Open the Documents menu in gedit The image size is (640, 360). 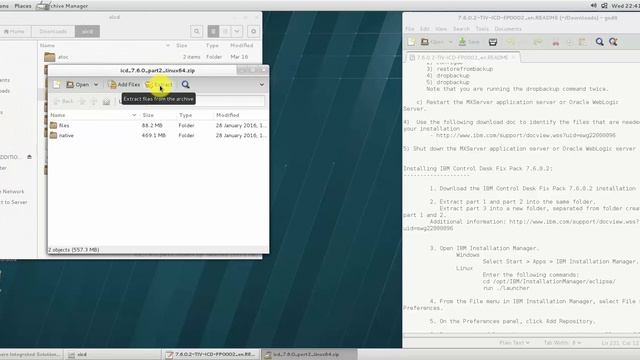pos(508,29)
